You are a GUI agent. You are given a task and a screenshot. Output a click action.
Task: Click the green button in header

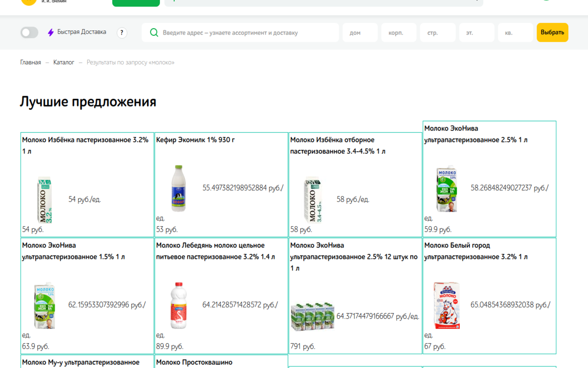(x=136, y=3)
